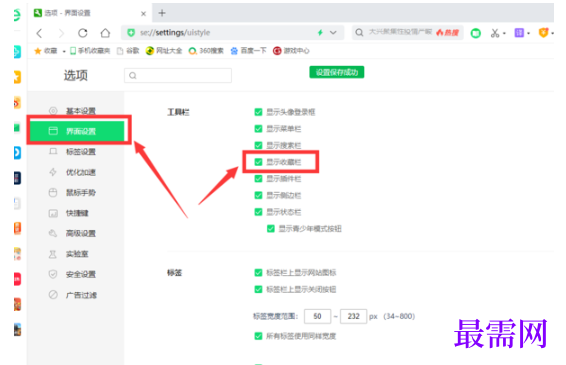Open the purple 译 translate icon
Screen dimensions: 566x365
(519, 33)
